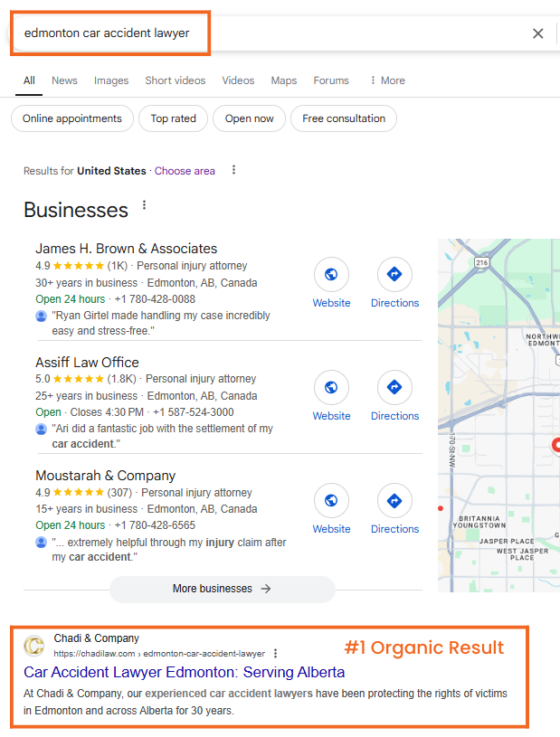
Task: Select the All results tab
Action: point(29,80)
